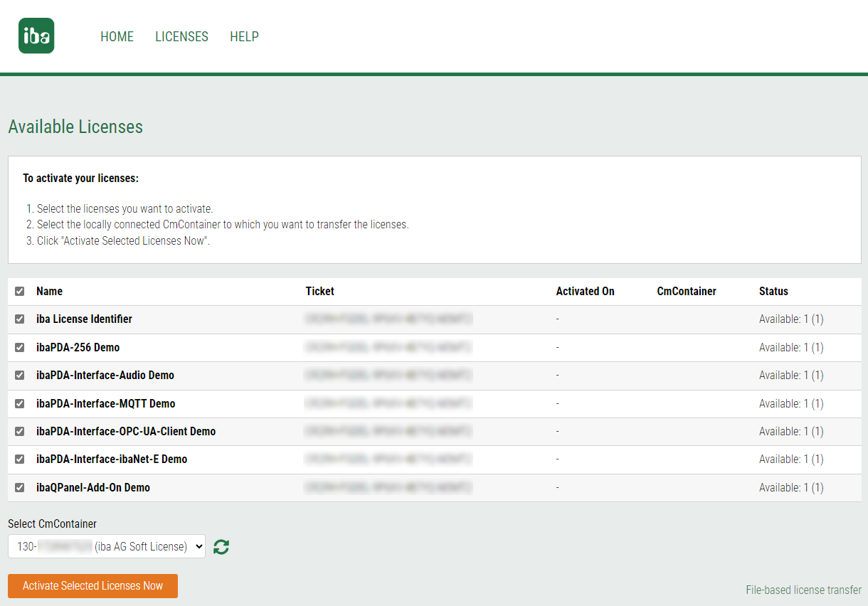The width and height of the screenshot is (868, 606).
Task: Click the Name column header
Action: (50, 292)
